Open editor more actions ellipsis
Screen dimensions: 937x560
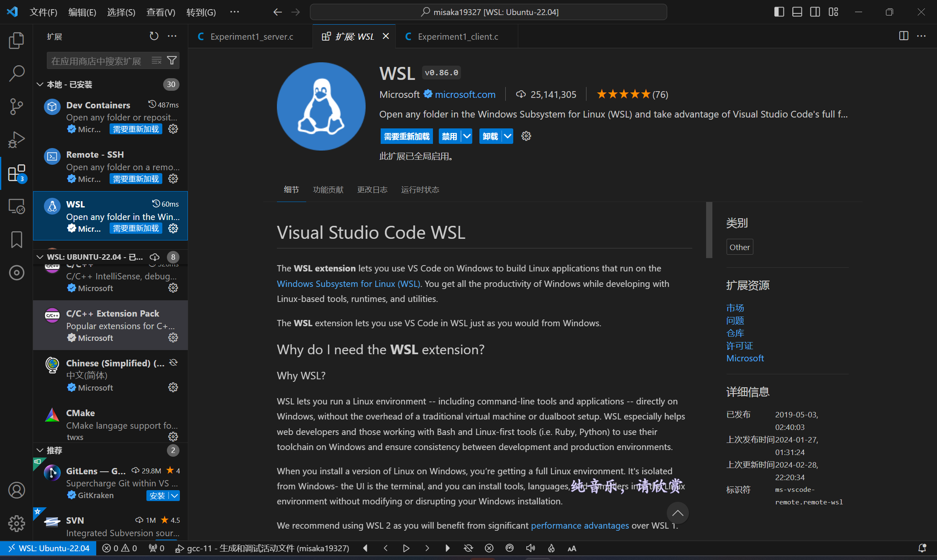point(921,36)
